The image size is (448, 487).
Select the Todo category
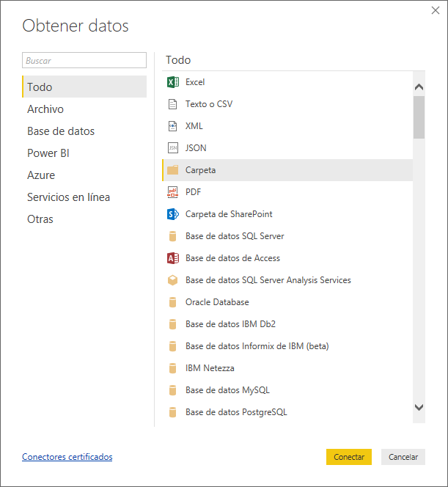[x=84, y=87]
